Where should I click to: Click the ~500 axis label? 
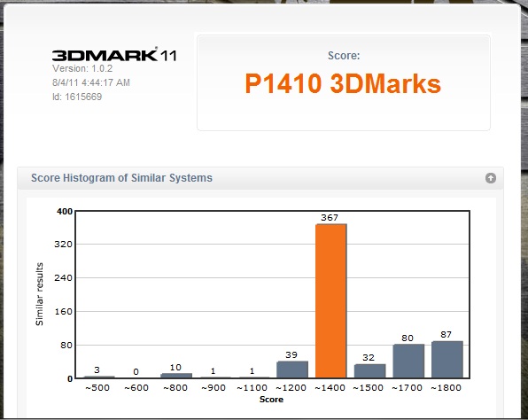click(97, 388)
